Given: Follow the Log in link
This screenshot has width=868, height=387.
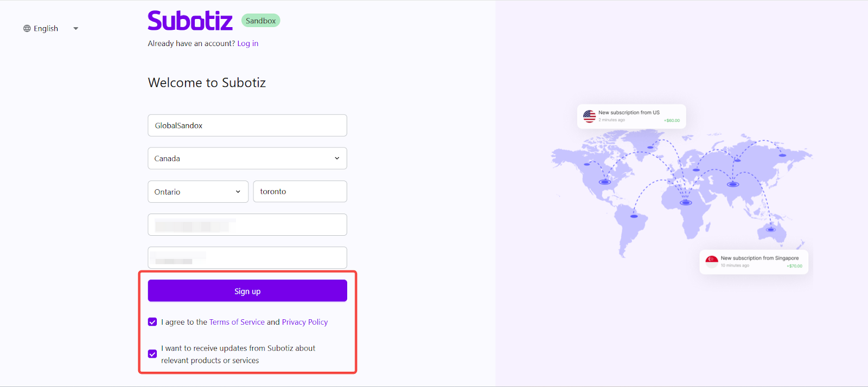Looking at the screenshot, I should tap(247, 44).
